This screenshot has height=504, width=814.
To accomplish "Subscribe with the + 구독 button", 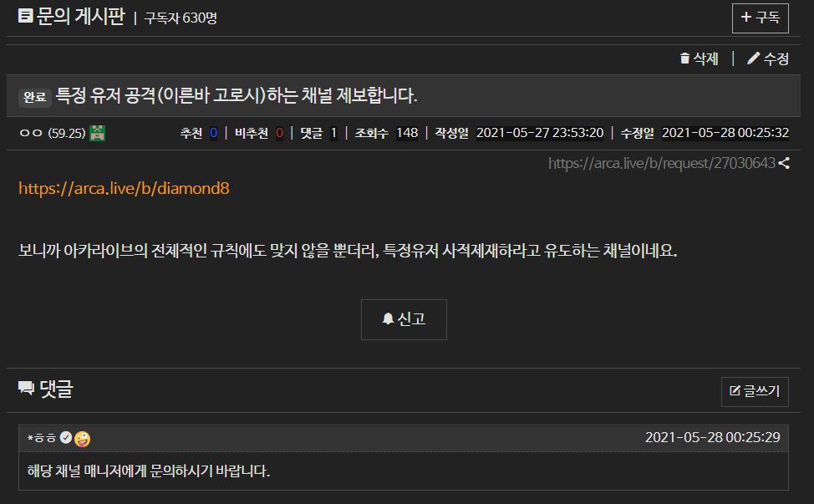I will [x=760, y=18].
